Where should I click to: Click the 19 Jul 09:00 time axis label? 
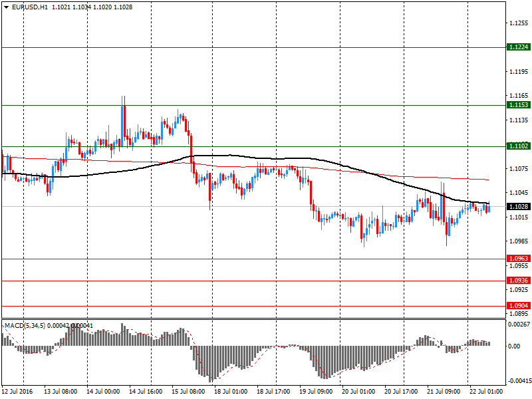click(316, 392)
